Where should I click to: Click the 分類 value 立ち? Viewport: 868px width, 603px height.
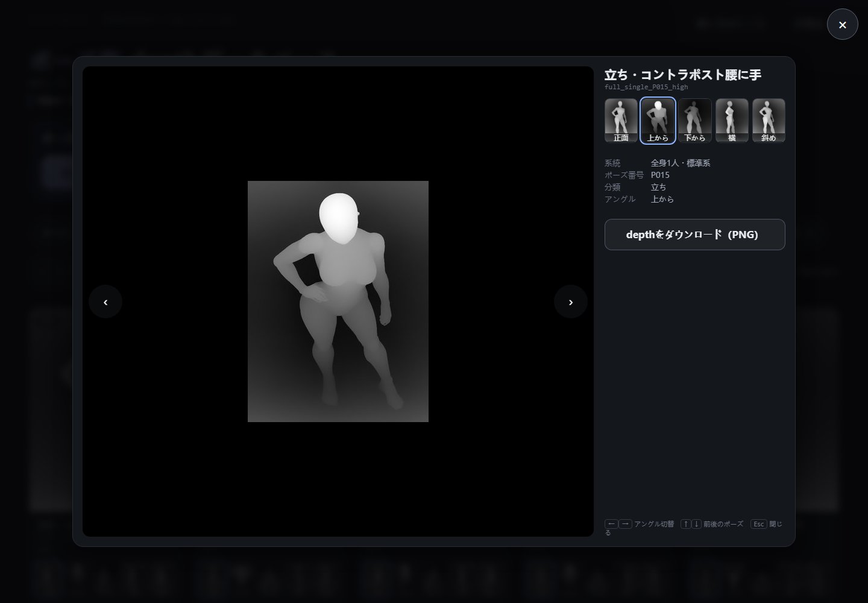658,187
